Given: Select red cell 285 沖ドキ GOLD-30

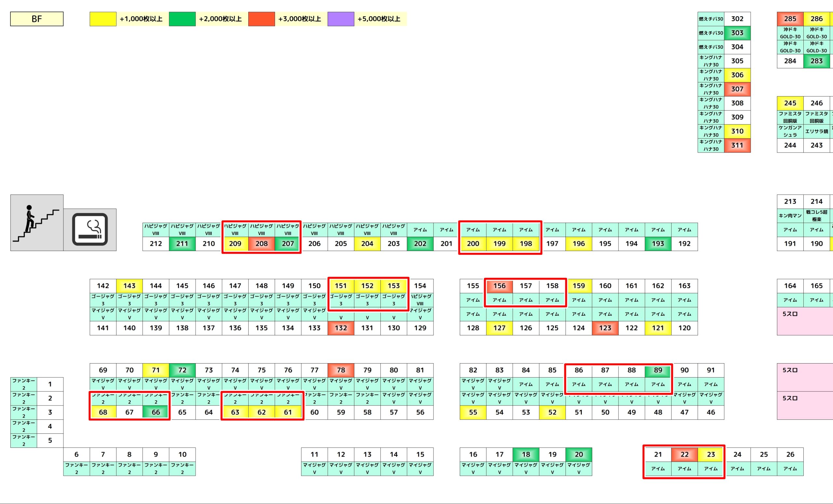Looking at the screenshot, I should [x=790, y=19].
